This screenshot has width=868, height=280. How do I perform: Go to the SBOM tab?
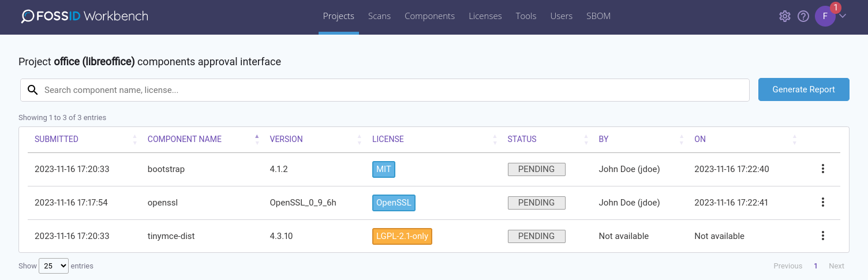click(x=598, y=16)
